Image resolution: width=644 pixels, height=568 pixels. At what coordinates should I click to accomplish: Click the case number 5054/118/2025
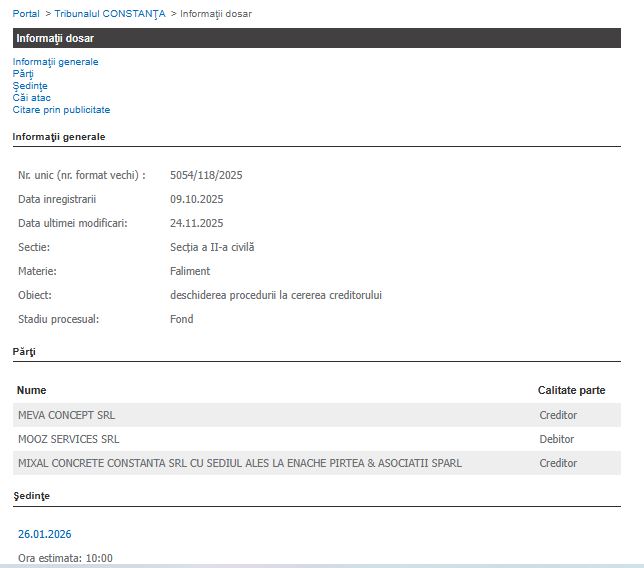[x=206, y=175]
